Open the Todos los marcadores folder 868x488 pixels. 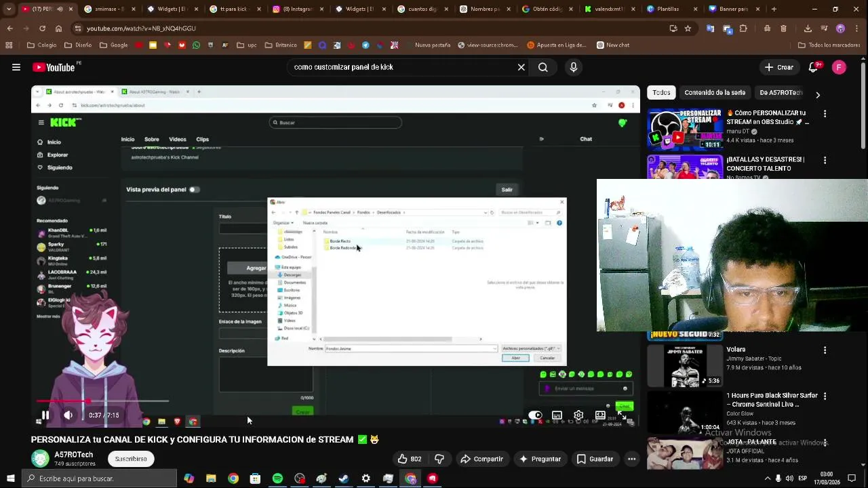(x=829, y=45)
